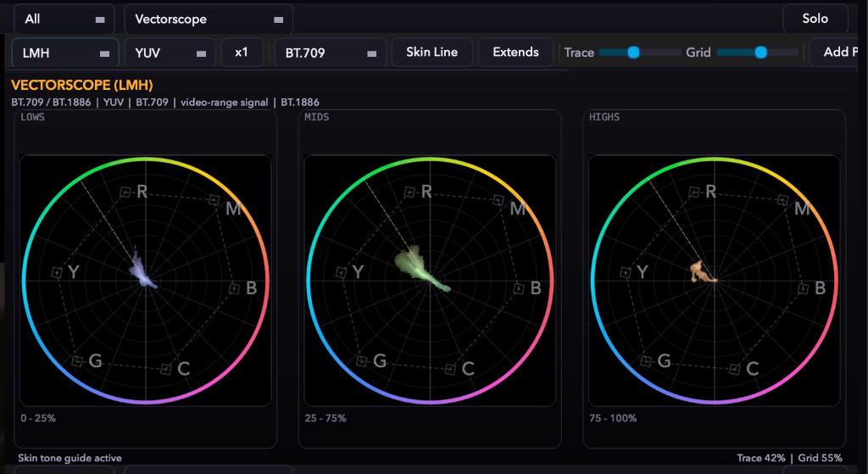Open the Vectorscope type dropdown
The image size is (868, 474).
209,20
